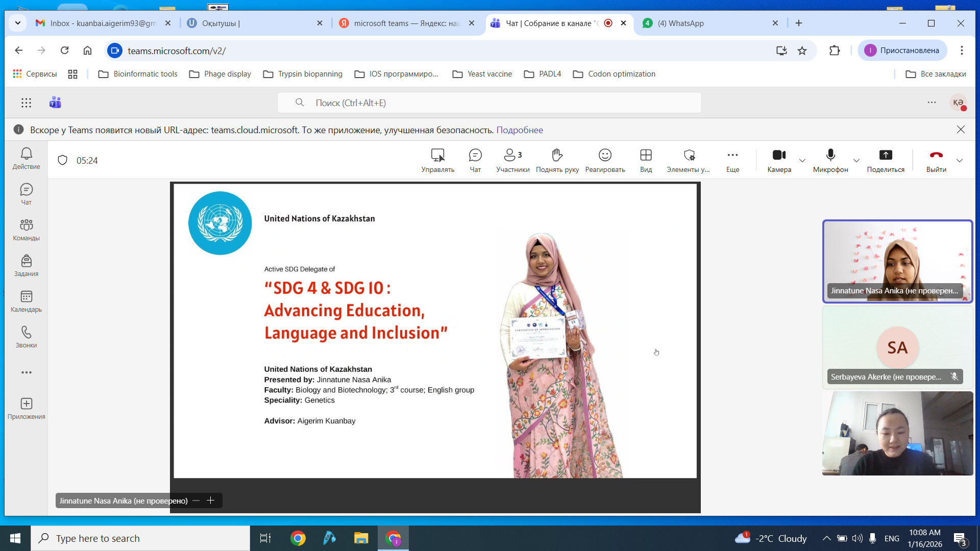Zoom in on the shared content
This screenshot has width=980, height=551.
[x=210, y=500]
